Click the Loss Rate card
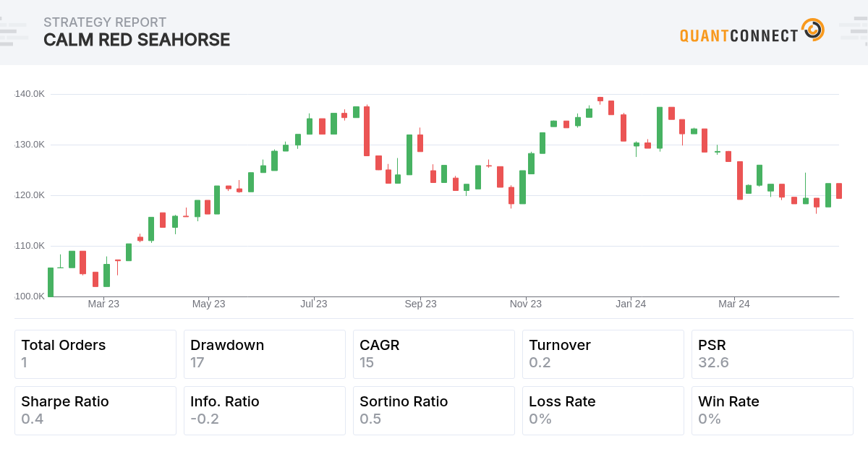 pyautogui.click(x=603, y=411)
